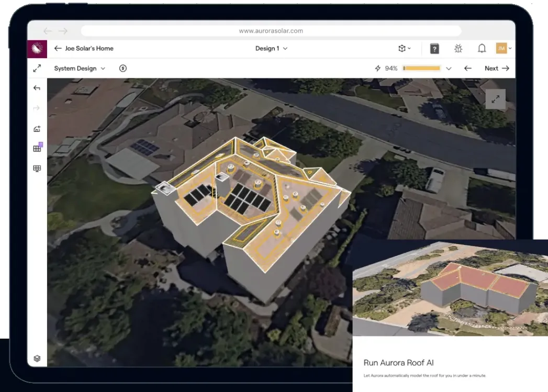Click the 94% energy offset progress bar

pos(422,69)
